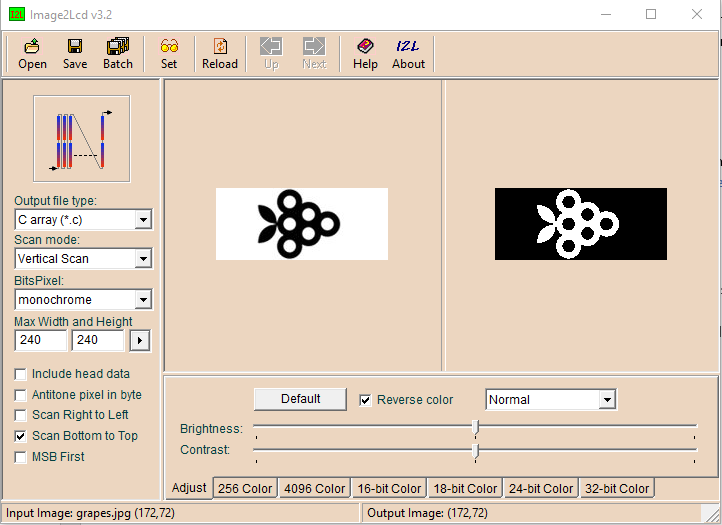Switch to the 256 Color tab
The image size is (722, 525).
(244, 489)
